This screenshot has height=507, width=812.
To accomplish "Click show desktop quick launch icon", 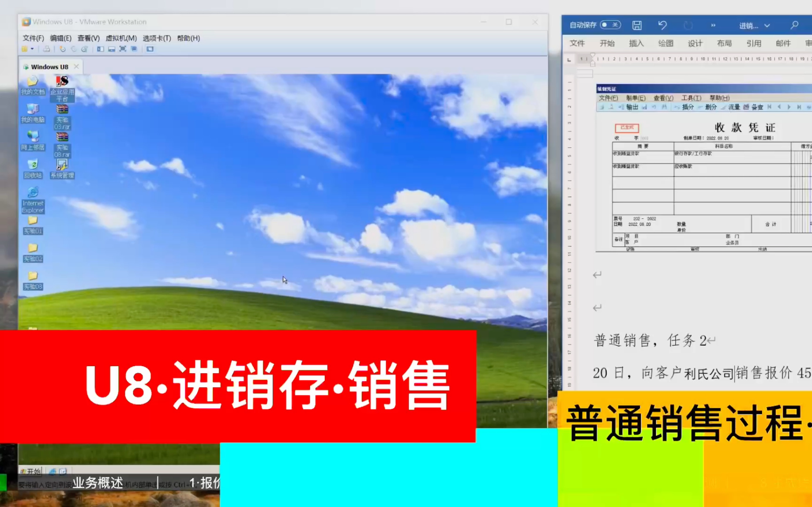I will click(63, 472).
